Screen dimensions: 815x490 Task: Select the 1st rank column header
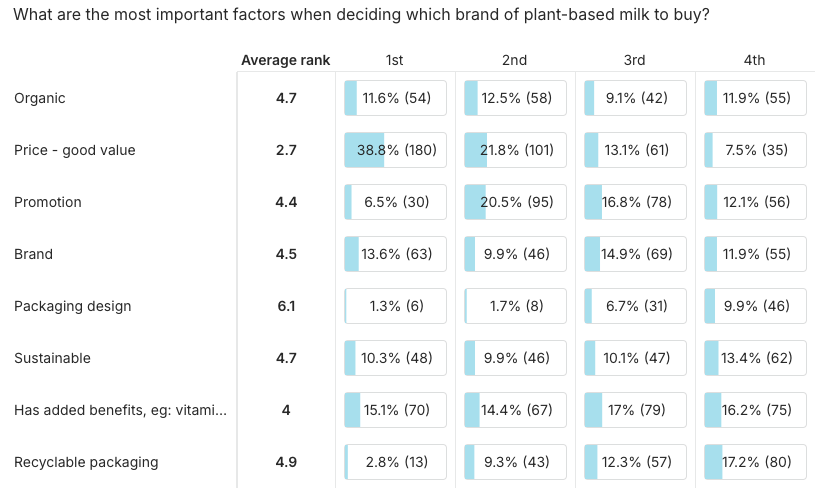pyautogui.click(x=395, y=60)
